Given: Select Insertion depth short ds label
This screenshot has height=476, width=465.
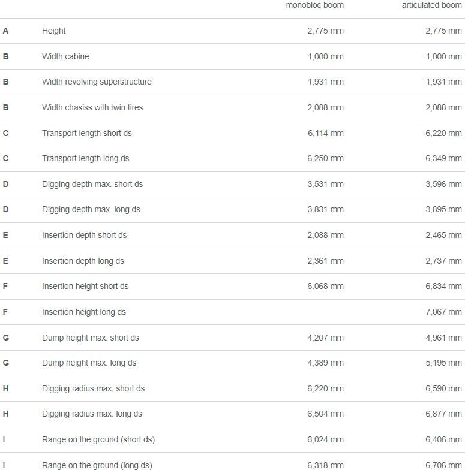Looking at the screenshot, I should (84, 235).
